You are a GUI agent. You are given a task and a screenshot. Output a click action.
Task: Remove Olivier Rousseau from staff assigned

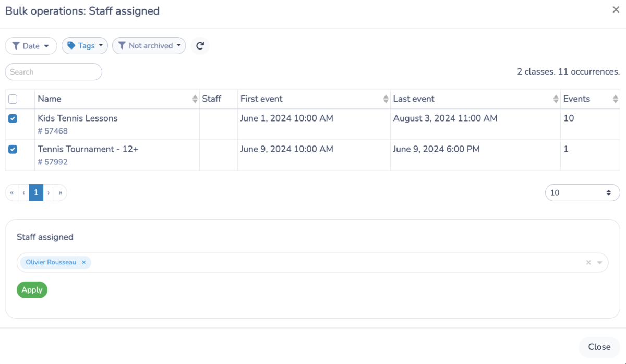tap(83, 262)
